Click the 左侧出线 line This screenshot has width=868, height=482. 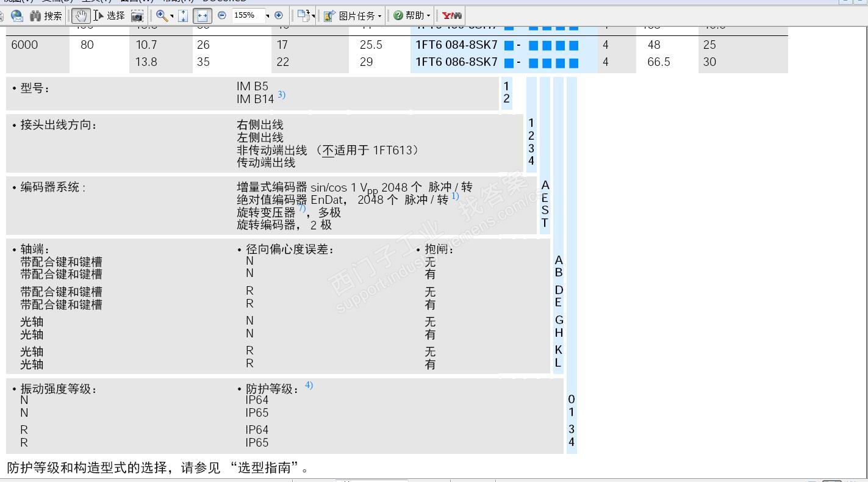pos(260,138)
